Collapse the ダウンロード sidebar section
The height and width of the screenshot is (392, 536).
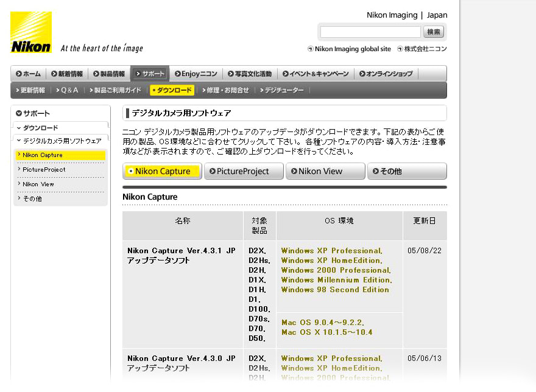pyautogui.click(x=37, y=128)
